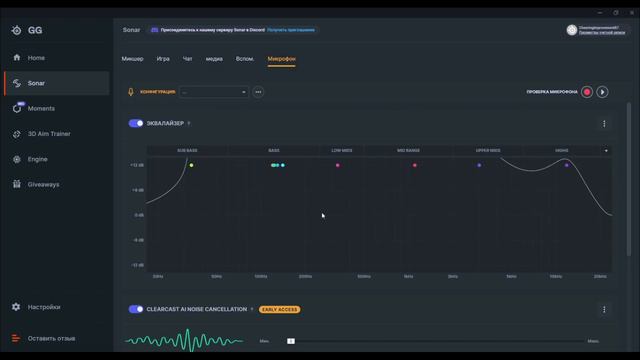Select purple Upper Mids EQ point
This screenshot has height=360, width=640.
tap(479, 165)
